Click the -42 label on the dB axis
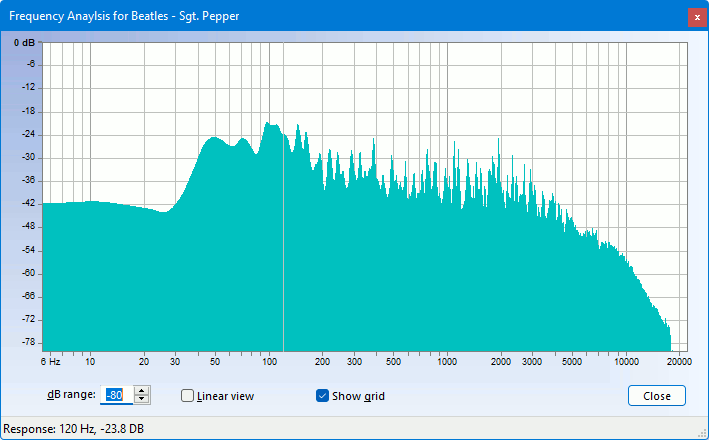The height and width of the screenshot is (440, 709). pyautogui.click(x=29, y=204)
